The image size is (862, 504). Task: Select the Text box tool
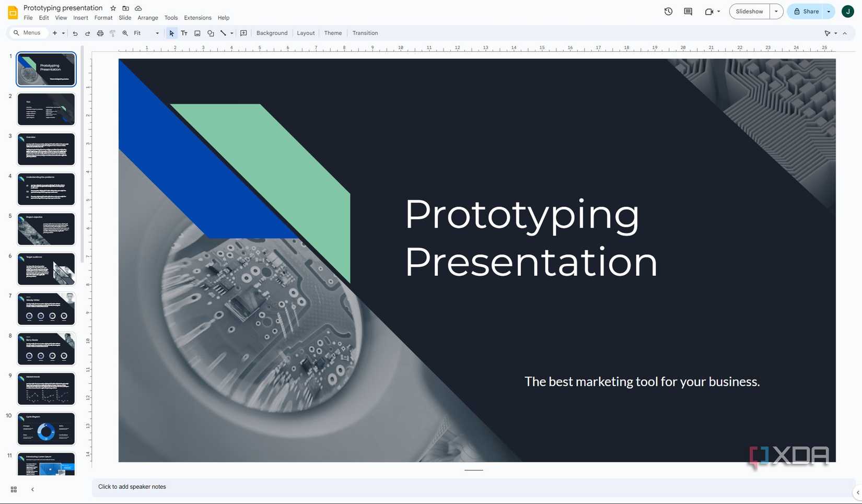184,33
